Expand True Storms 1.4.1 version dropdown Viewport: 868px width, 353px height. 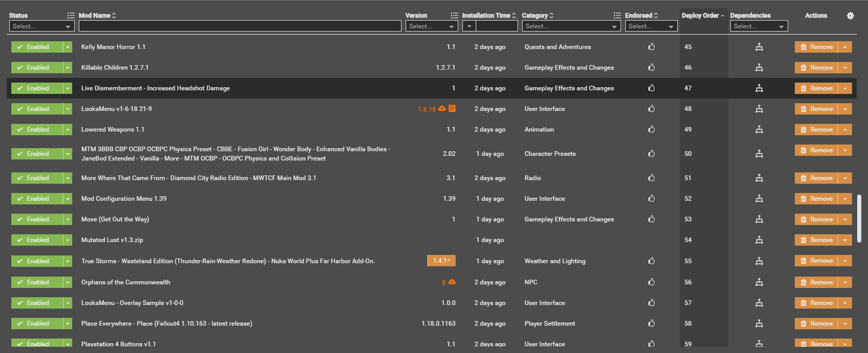441,261
